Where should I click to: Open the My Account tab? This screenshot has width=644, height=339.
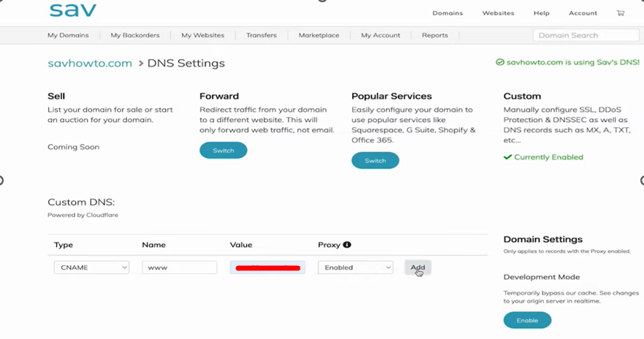click(x=380, y=35)
